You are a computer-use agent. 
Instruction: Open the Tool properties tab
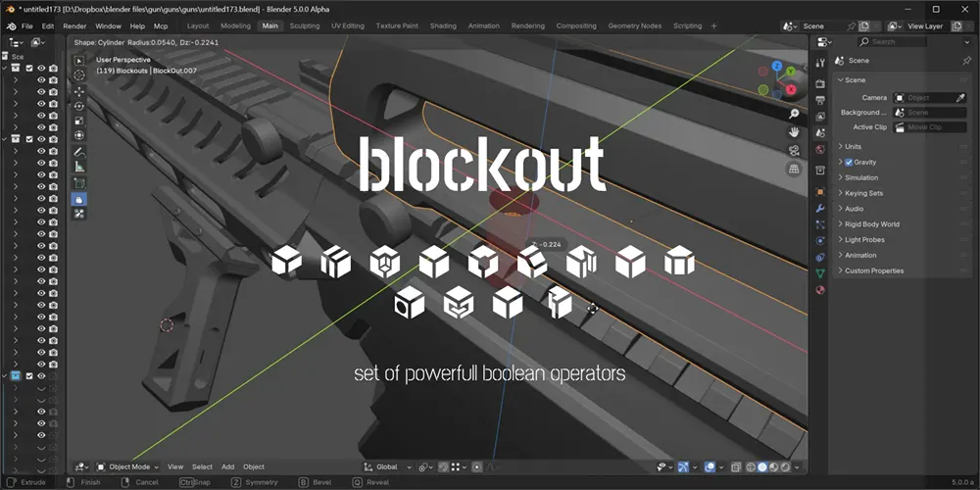click(x=820, y=62)
